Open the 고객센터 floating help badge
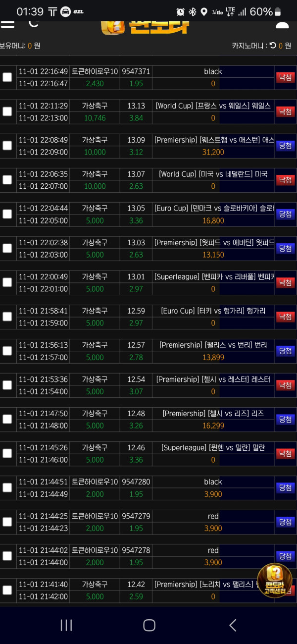The height and width of the screenshot is (644, 297). 274,581
